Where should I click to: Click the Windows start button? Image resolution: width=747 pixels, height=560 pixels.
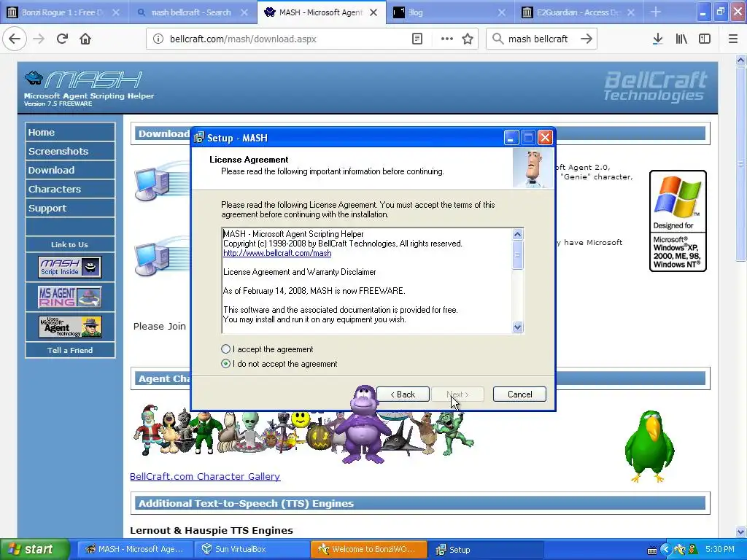34,549
